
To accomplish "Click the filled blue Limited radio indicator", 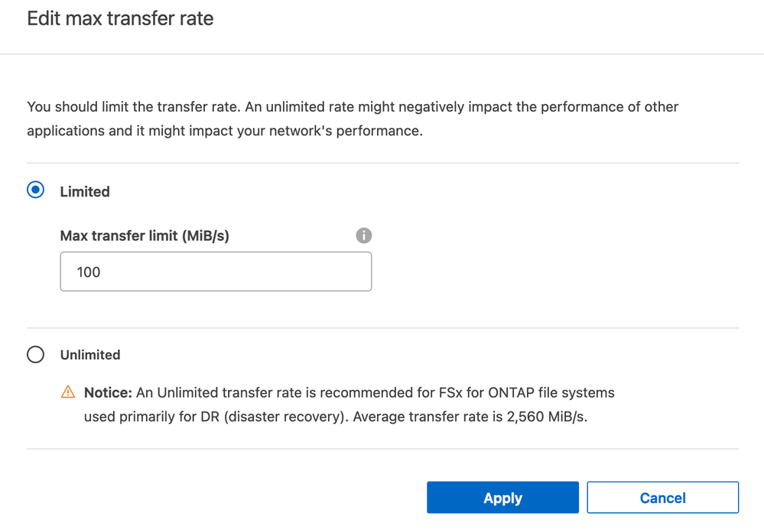I will pyautogui.click(x=34, y=190).
